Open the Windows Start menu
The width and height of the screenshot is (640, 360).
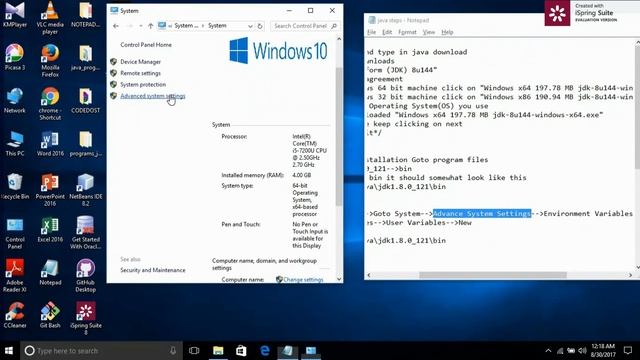(9, 351)
